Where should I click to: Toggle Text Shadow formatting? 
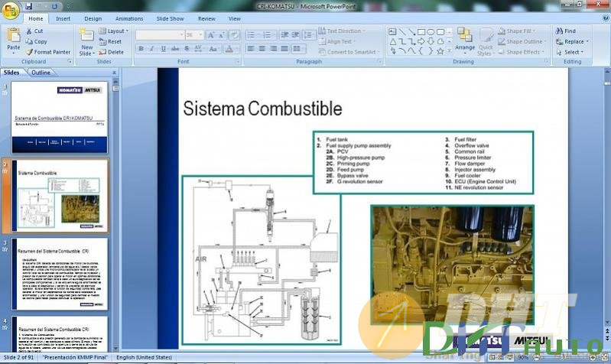coord(187,49)
